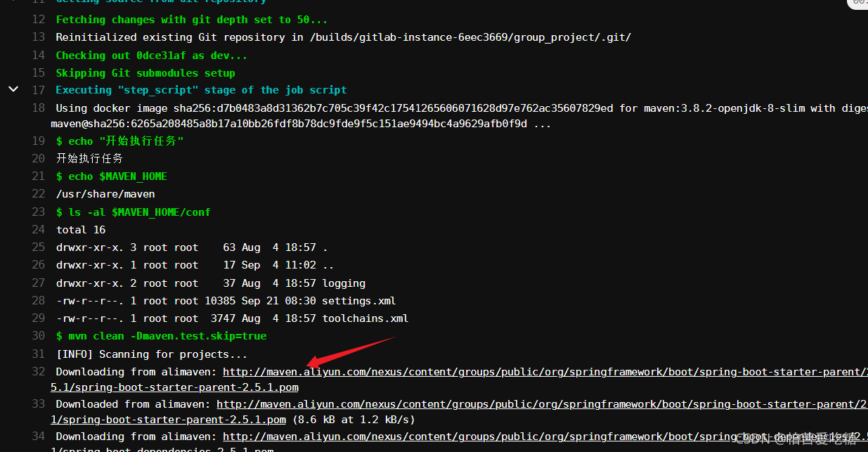Click line number 24 in the job log

[39, 230]
